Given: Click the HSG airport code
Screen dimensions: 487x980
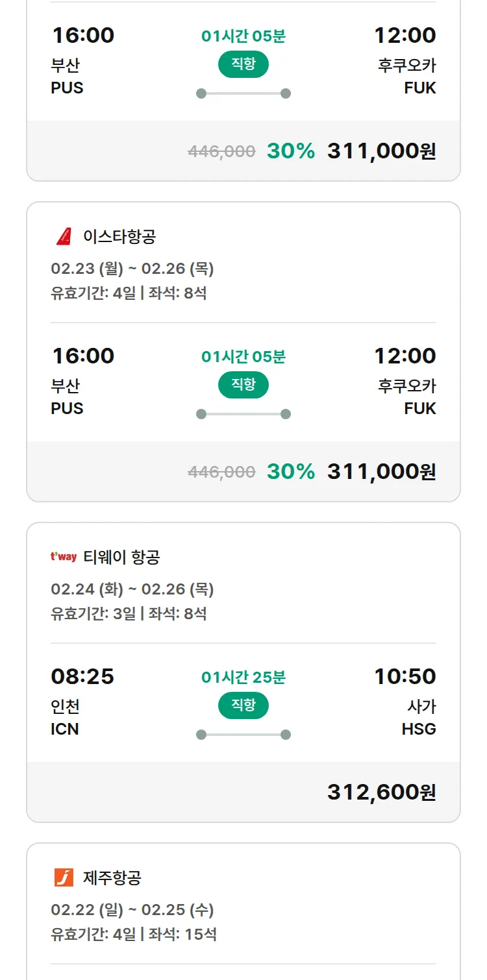Looking at the screenshot, I should pos(419,729).
